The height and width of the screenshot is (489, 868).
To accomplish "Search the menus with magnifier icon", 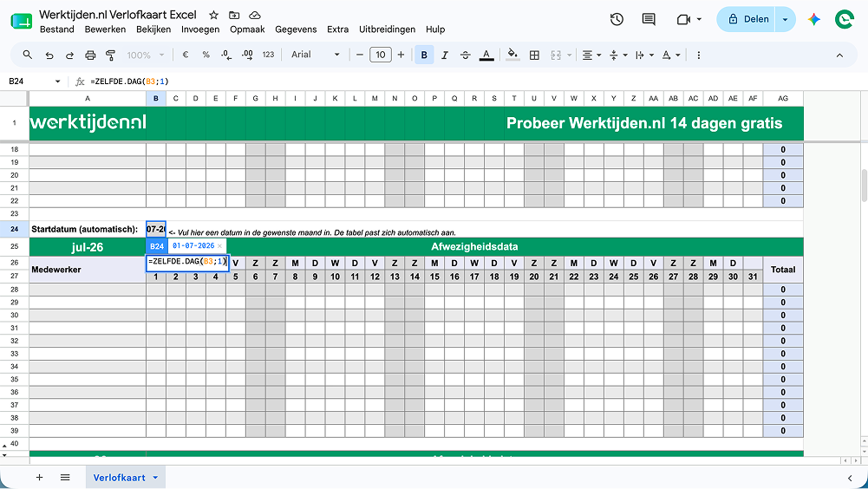I will (x=27, y=55).
